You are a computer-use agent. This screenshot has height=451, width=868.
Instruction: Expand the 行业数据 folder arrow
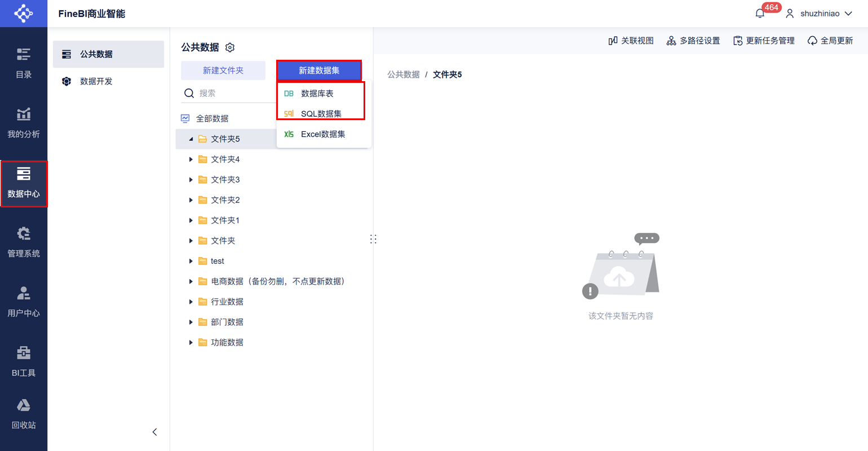pyautogui.click(x=191, y=302)
